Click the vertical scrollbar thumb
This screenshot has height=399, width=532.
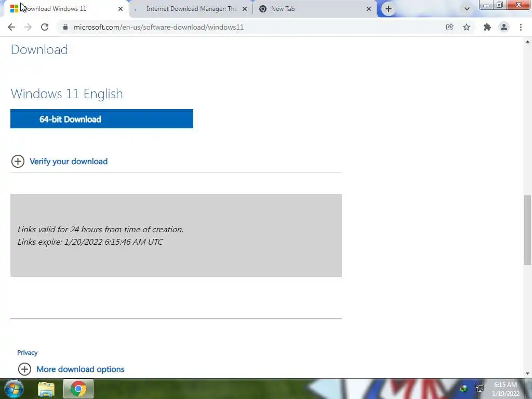[x=528, y=230]
